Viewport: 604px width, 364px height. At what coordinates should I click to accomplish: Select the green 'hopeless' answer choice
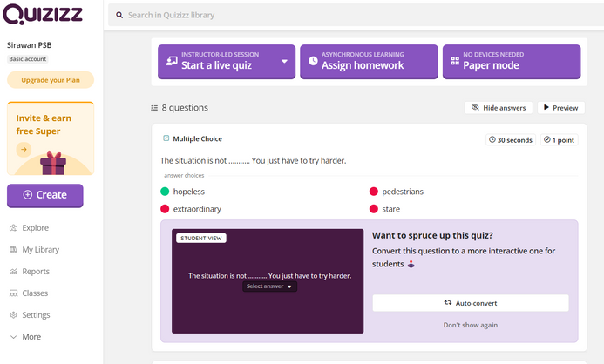(188, 192)
